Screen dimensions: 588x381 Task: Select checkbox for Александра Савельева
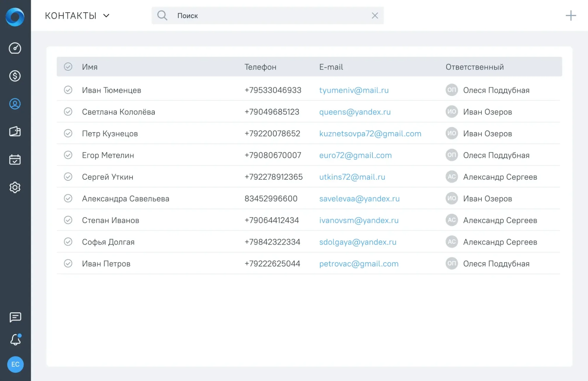68,198
